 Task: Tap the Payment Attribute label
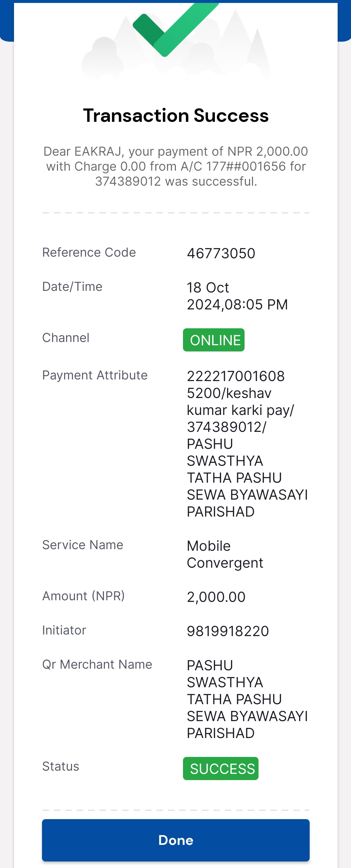pos(95,375)
